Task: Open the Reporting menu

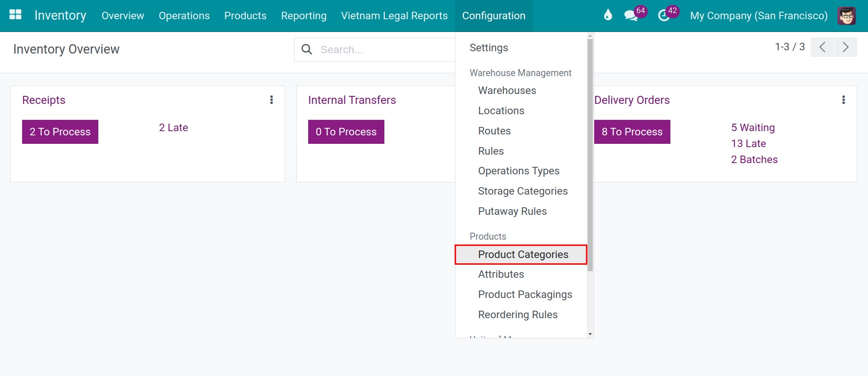Action: [x=303, y=16]
